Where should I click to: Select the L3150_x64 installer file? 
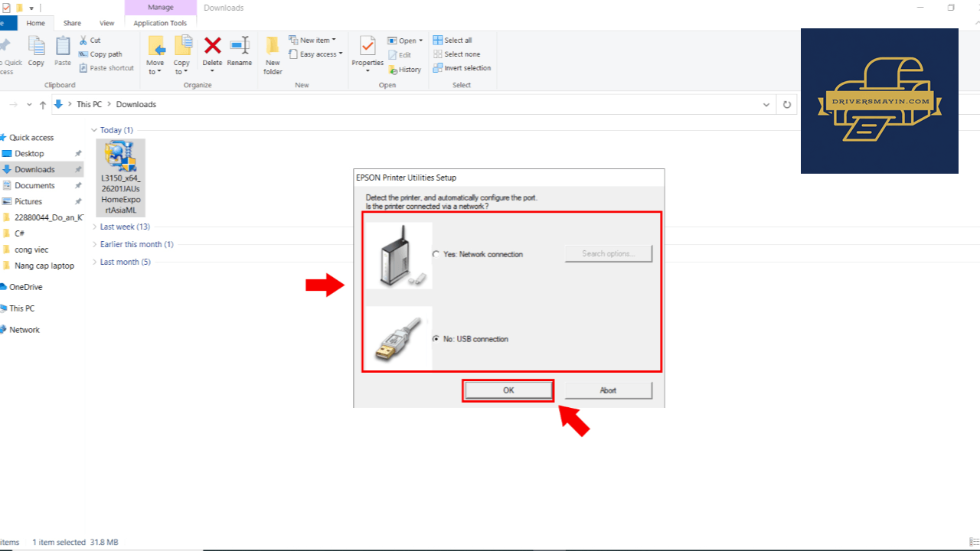point(121,178)
